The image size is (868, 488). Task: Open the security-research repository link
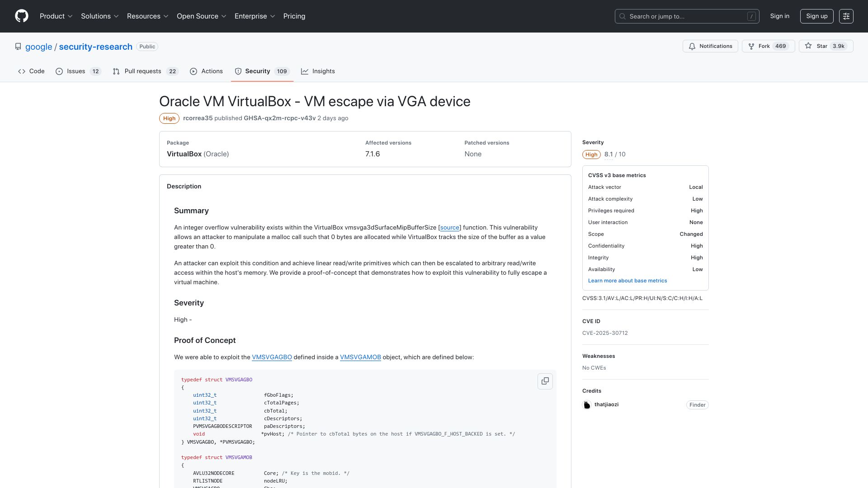96,47
